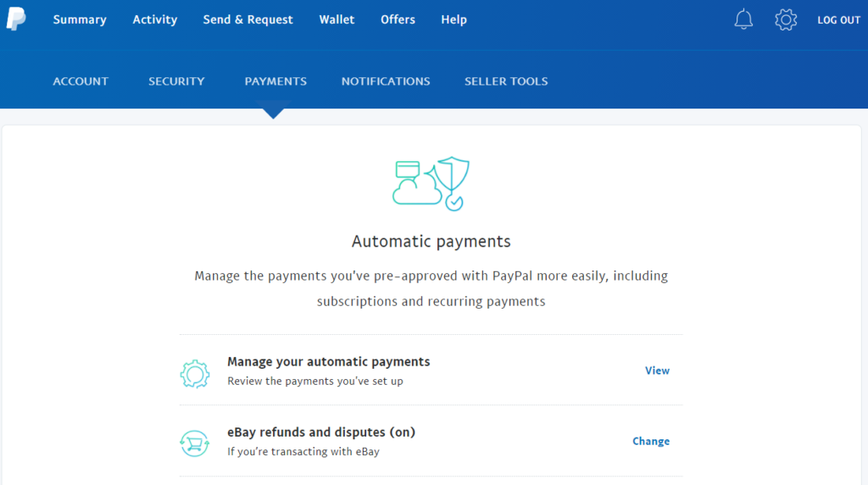Click 'Manage your automatic payments' title

(328, 361)
